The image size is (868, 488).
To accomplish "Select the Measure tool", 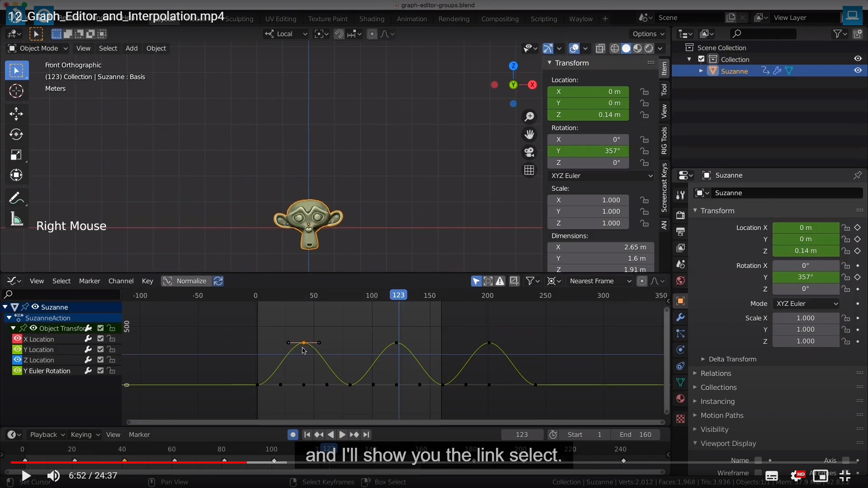I will tap(16, 219).
